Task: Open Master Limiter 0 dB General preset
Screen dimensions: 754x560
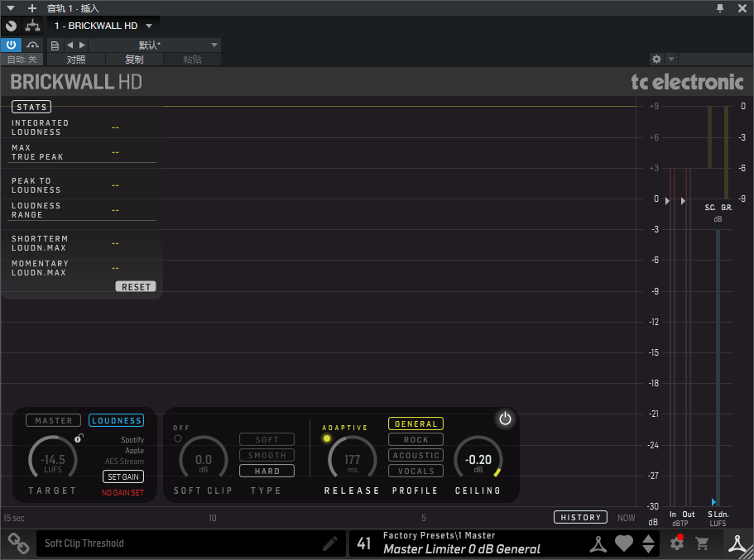Action: click(462, 549)
